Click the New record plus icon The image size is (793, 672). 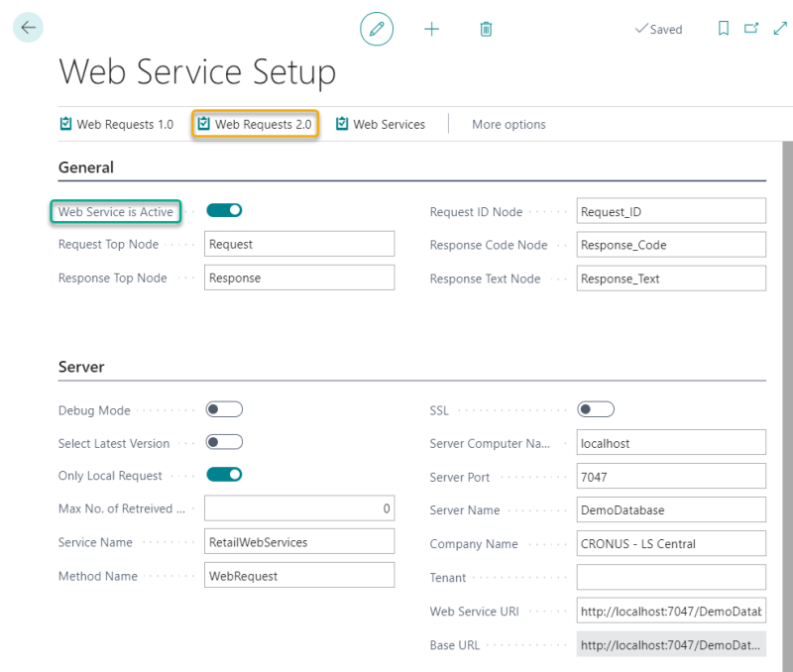click(x=431, y=29)
